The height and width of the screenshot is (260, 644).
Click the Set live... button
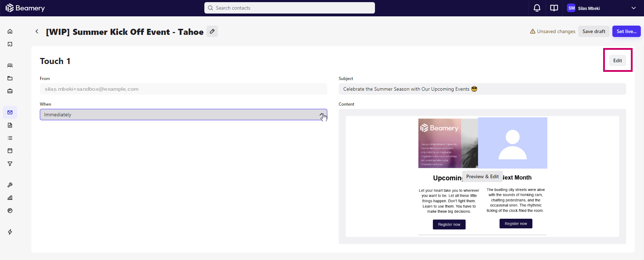pyautogui.click(x=627, y=31)
